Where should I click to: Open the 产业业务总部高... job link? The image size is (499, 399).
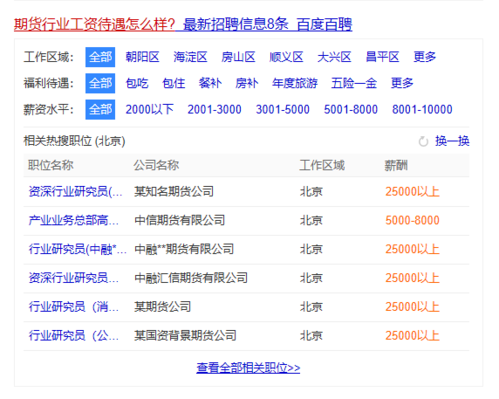(x=73, y=220)
